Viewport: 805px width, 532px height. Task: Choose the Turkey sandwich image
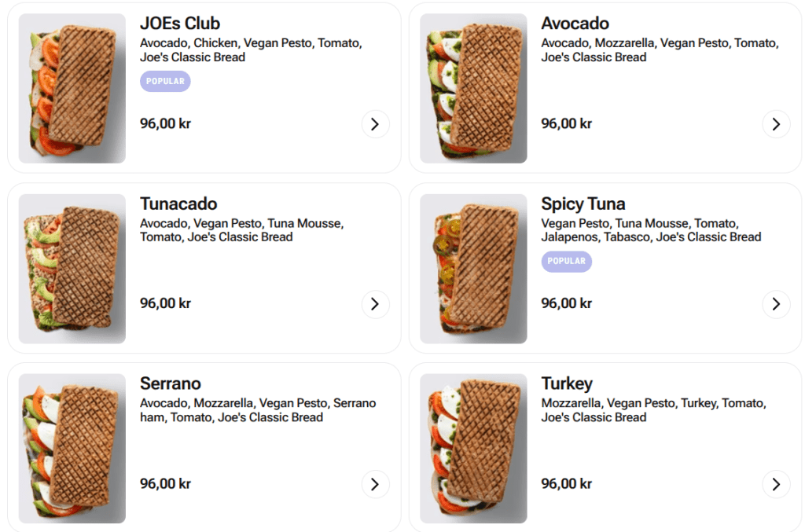(x=473, y=448)
